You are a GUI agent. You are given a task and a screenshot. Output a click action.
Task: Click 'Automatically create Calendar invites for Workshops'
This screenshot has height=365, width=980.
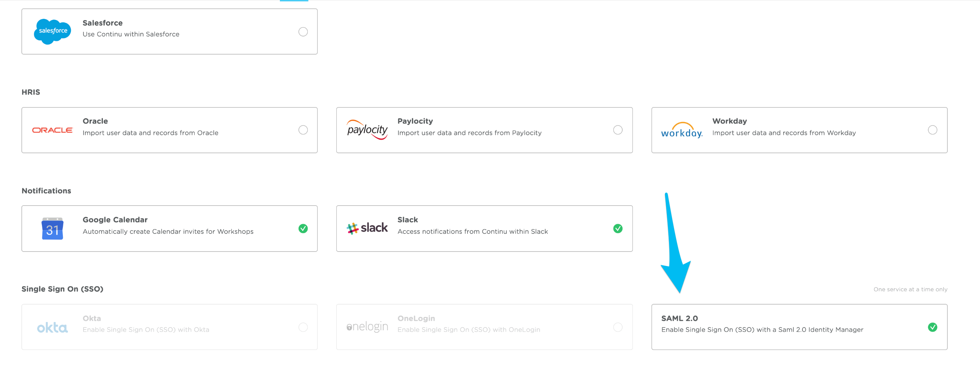(168, 232)
